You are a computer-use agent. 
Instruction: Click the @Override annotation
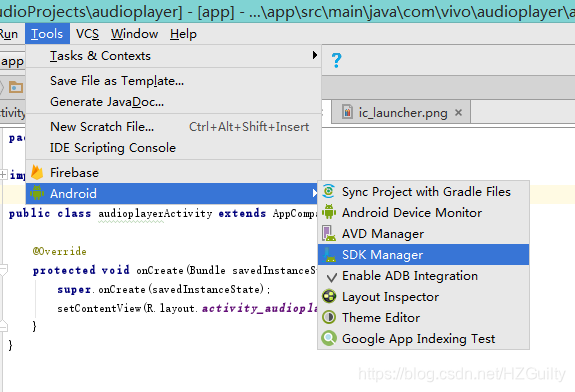tap(59, 251)
